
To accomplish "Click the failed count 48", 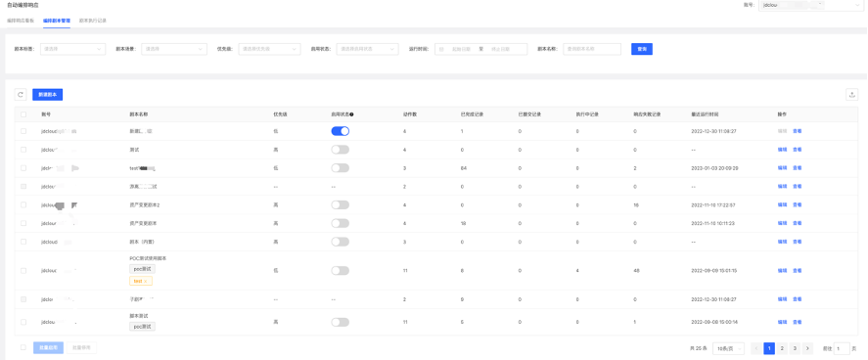I will [x=636, y=270].
